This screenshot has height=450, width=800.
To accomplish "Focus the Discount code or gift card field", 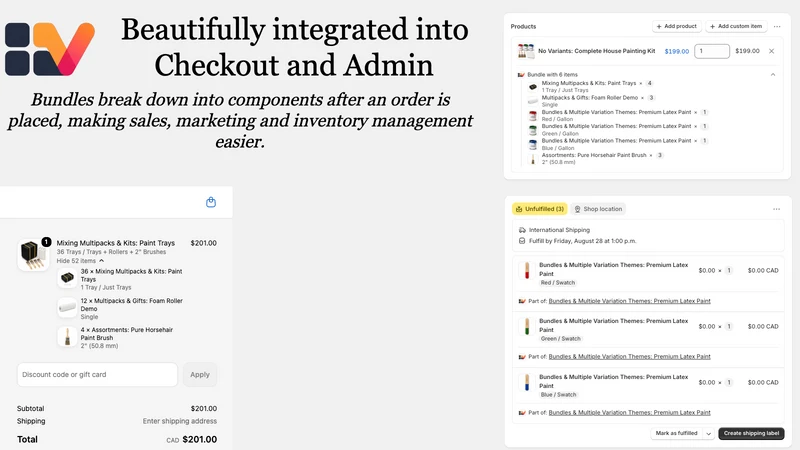I will tap(97, 374).
